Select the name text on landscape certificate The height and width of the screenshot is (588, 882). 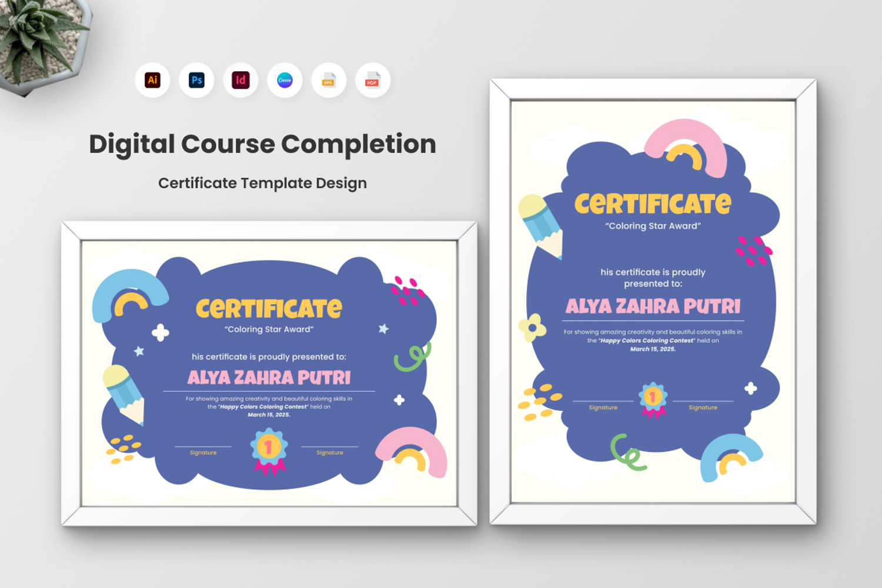click(x=269, y=377)
